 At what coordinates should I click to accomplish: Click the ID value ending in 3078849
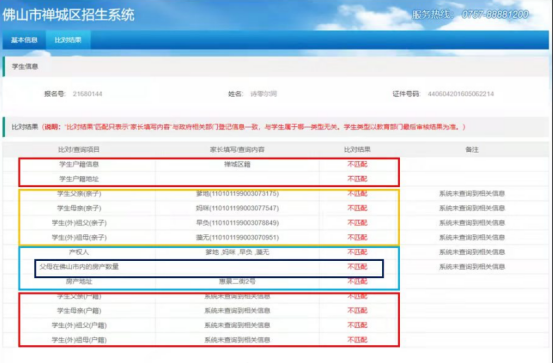237,223
